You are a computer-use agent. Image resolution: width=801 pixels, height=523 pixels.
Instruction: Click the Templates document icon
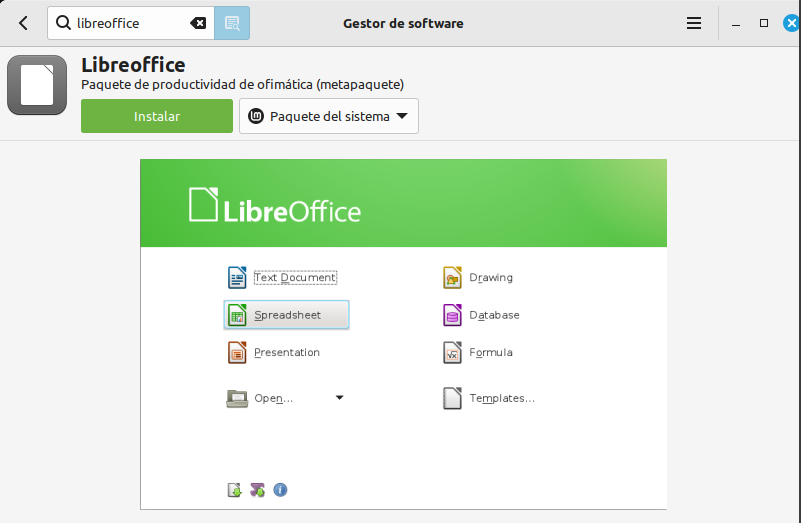[x=452, y=398]
